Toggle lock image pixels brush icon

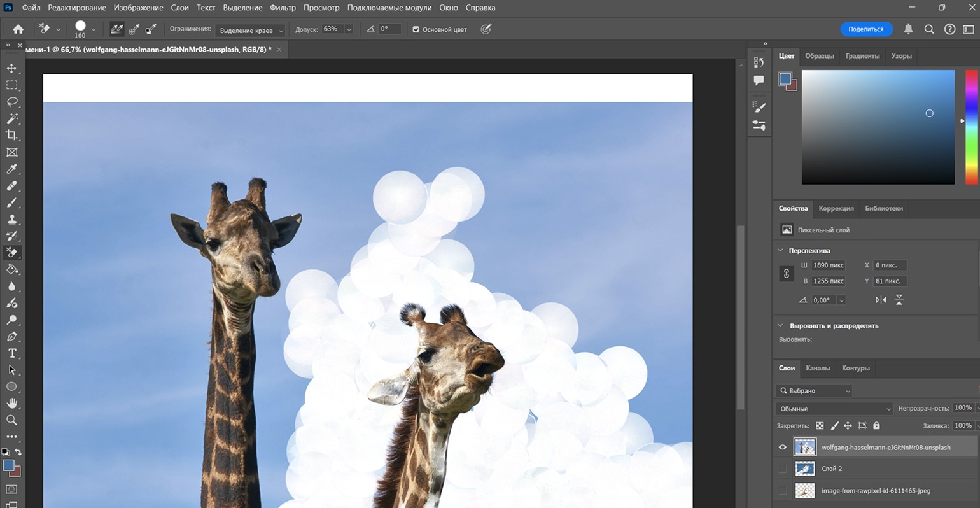tap(834, 426)
